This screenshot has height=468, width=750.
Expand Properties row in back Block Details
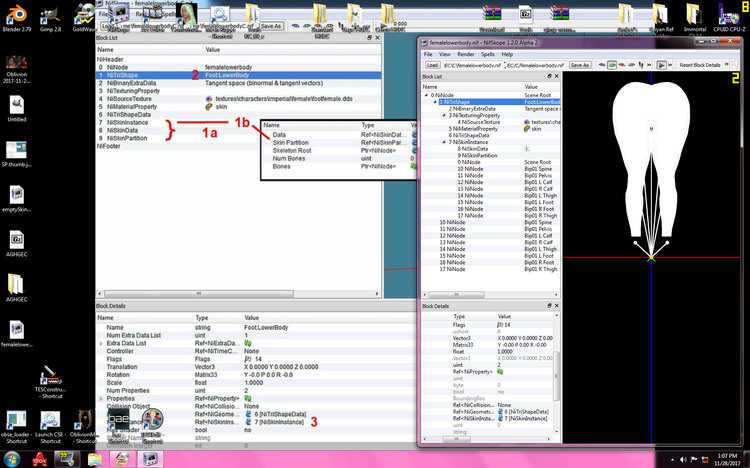coord(100,398)
